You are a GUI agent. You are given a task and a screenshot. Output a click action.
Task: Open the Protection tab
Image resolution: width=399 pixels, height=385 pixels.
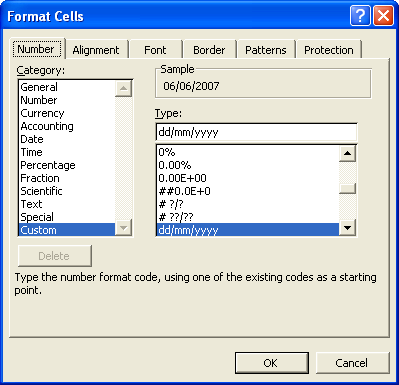329,50
